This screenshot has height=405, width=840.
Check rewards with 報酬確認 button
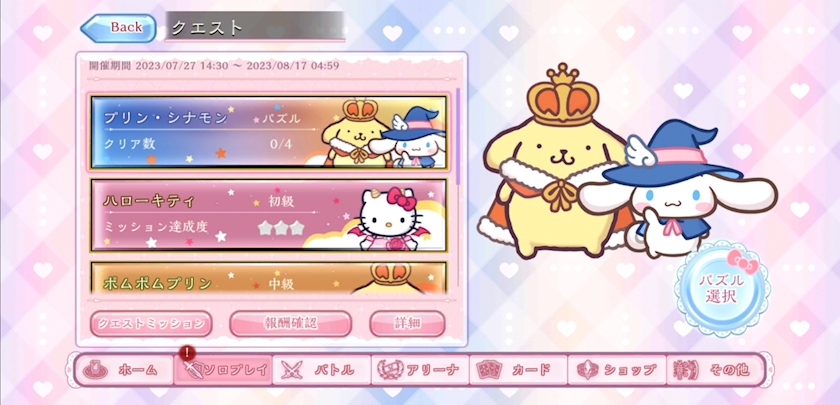290,324
